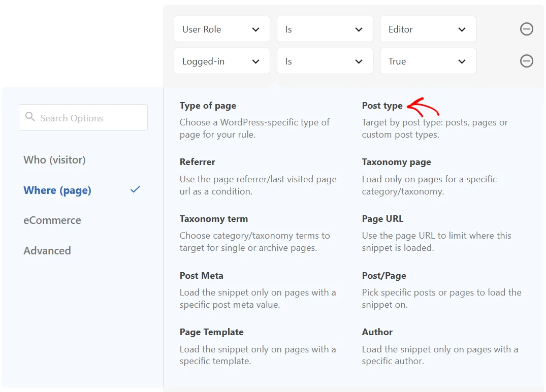The image size is (546, 392).
Task: Choose the Page Template option
Action: point(211,332)
